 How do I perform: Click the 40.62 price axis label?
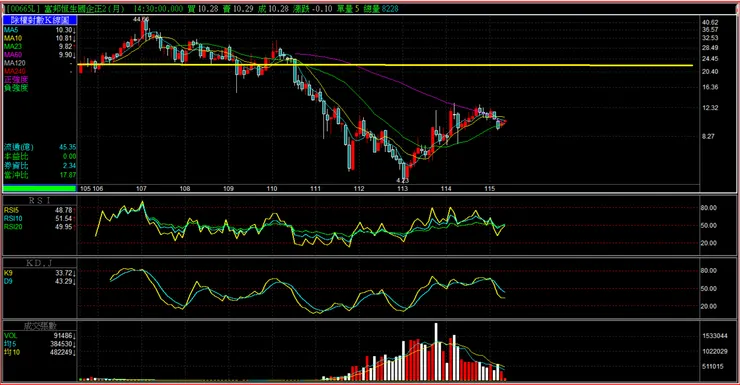710,22
